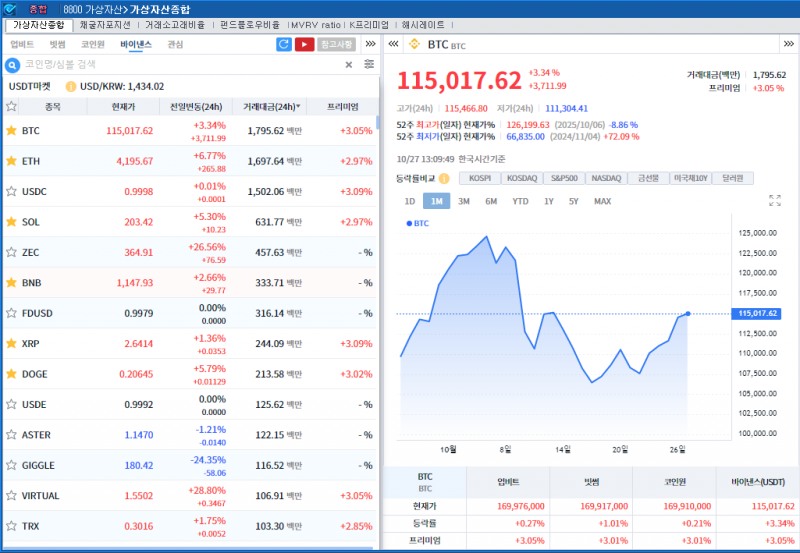
Task: Click >>> chevrons beside BTC title
Action: click(789, 44)
